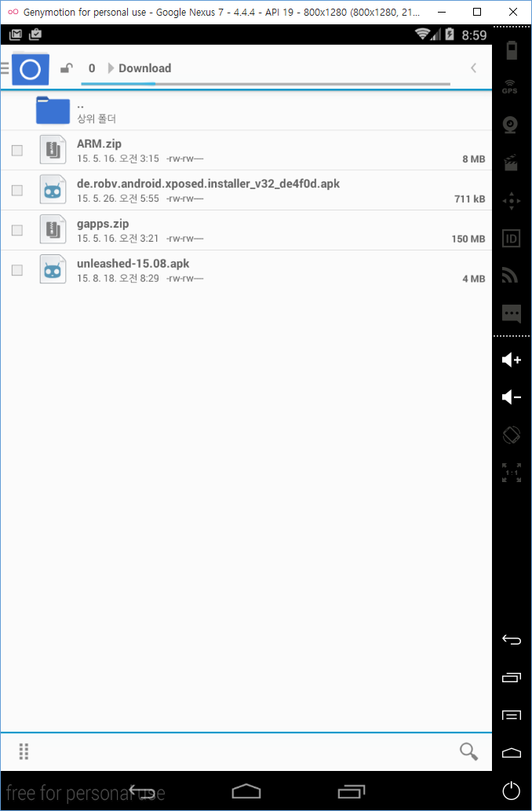Check the gapps.zip checkbox
Viewport: 532px width, 811px height.
click(x=17, y=230)
